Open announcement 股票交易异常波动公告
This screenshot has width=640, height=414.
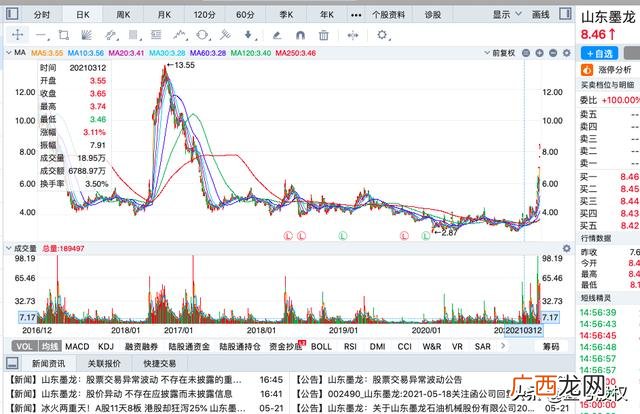click(379, 380)
